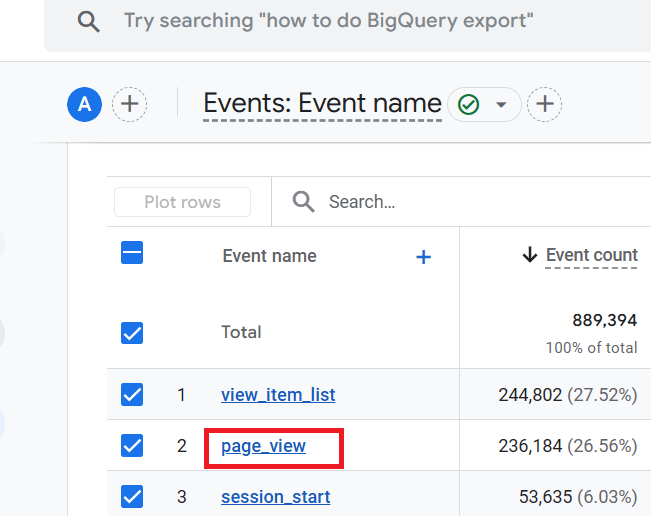The width and height of the screenshot is (651, 516).
Task: Uncheck the Total row checkbox
Action: click(x=132, y=333)
